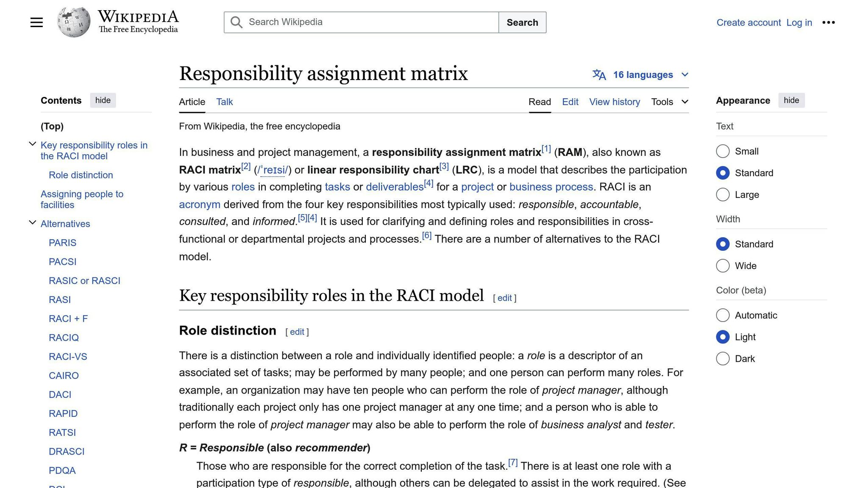This screenshot has height=488, width=868.
Task: Hide the Appearance panel
Action: pyautogui.click(x=791, y=100)
